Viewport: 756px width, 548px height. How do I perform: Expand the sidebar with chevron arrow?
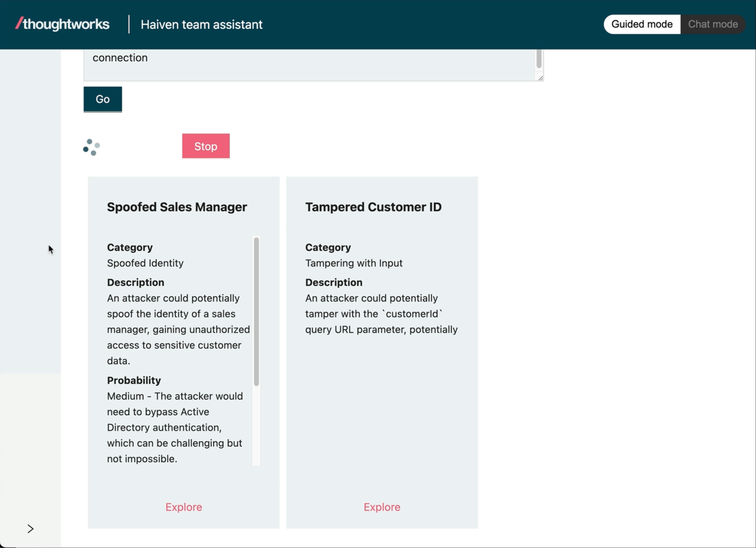pos(30,529)
